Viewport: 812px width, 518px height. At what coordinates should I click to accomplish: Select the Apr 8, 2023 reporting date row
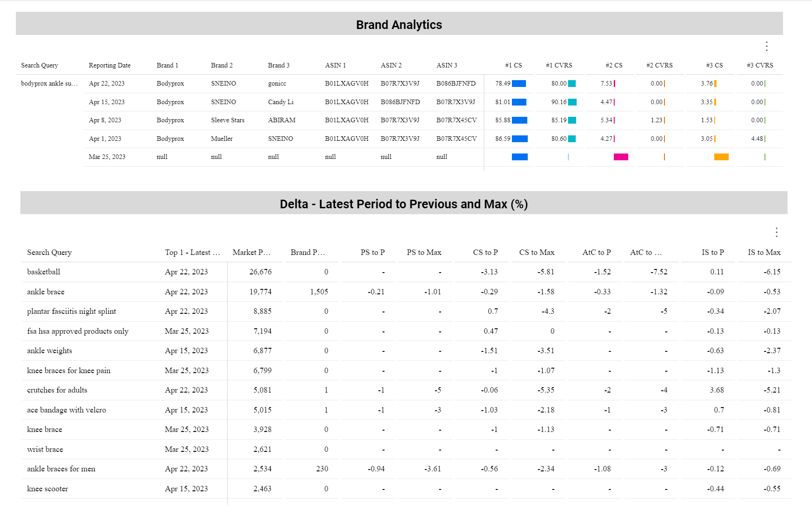click(433, 120)
